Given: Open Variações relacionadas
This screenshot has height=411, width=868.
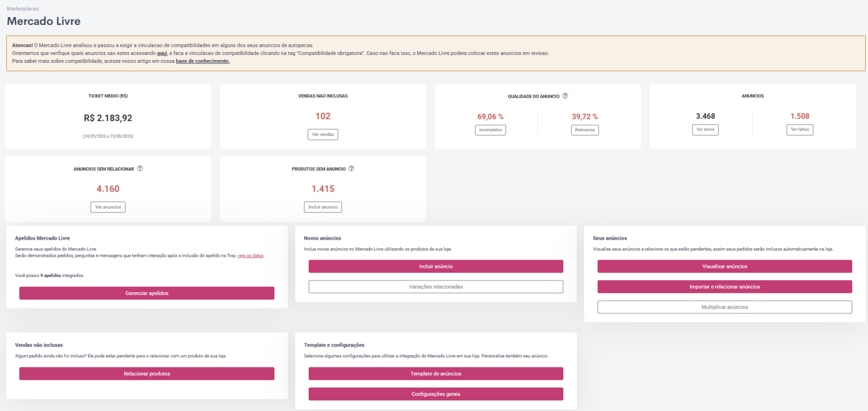Looking at the screenshot, I should 436,287.
